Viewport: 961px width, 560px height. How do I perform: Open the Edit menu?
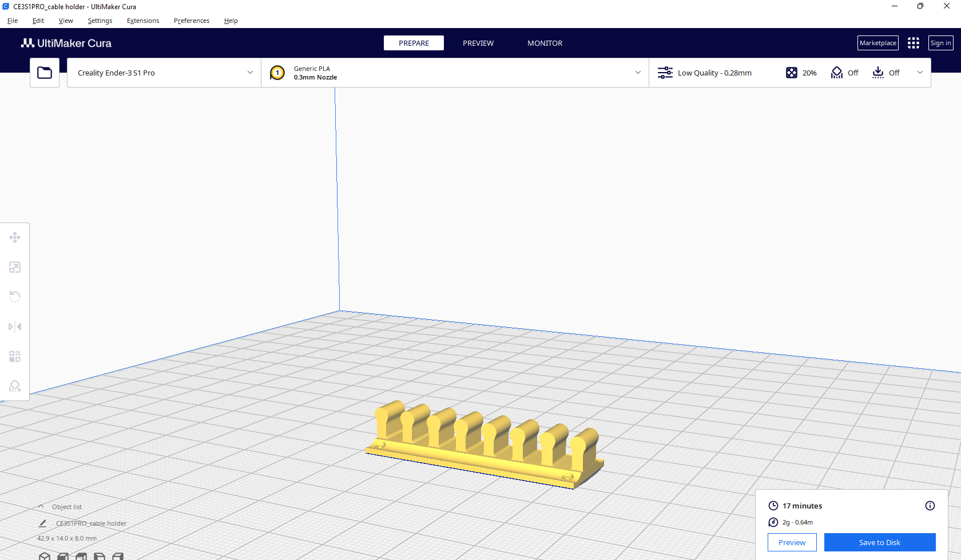point(38,21)
